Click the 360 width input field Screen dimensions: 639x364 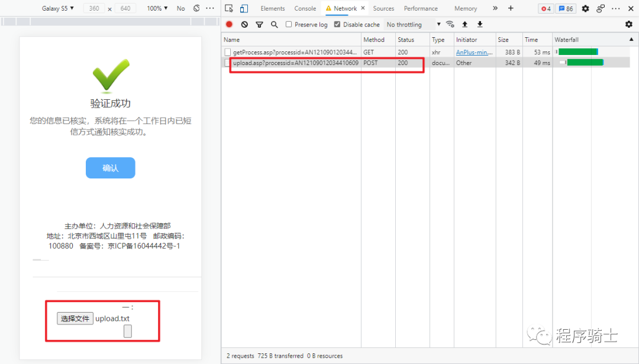click(94, 8)
